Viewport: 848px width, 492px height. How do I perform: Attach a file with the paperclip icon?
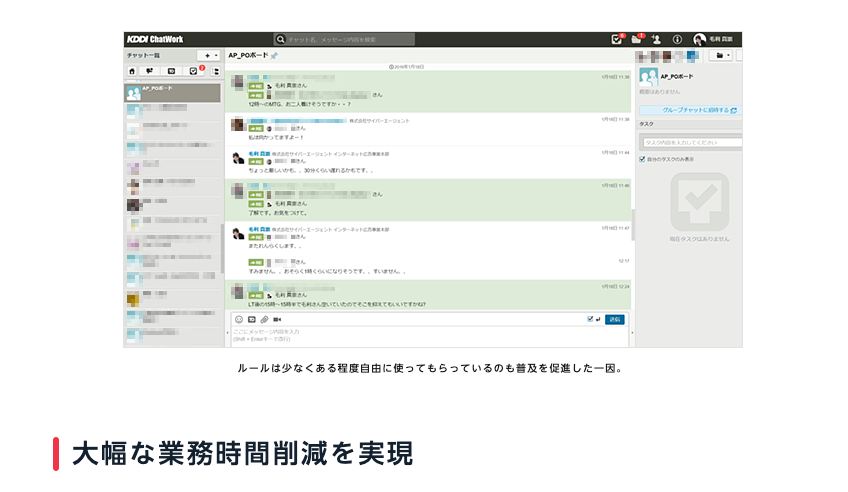(x=264, y=319)
